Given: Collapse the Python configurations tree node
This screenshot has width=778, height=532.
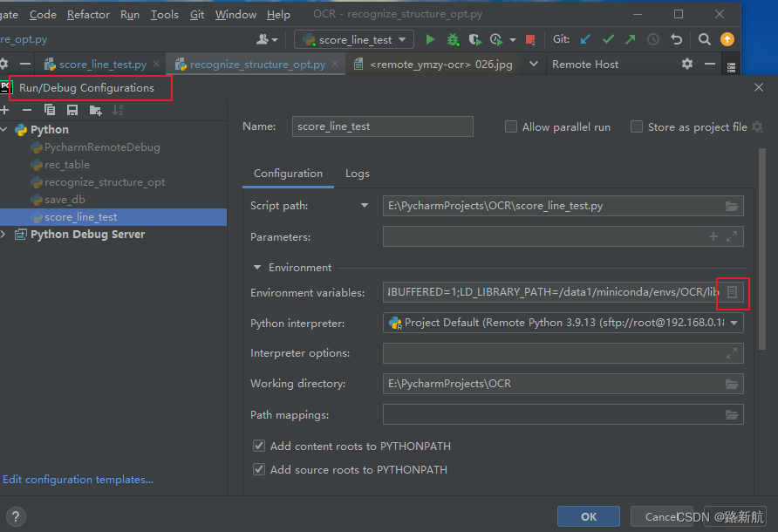Looking at the screenshot, I should click(4, 130).
